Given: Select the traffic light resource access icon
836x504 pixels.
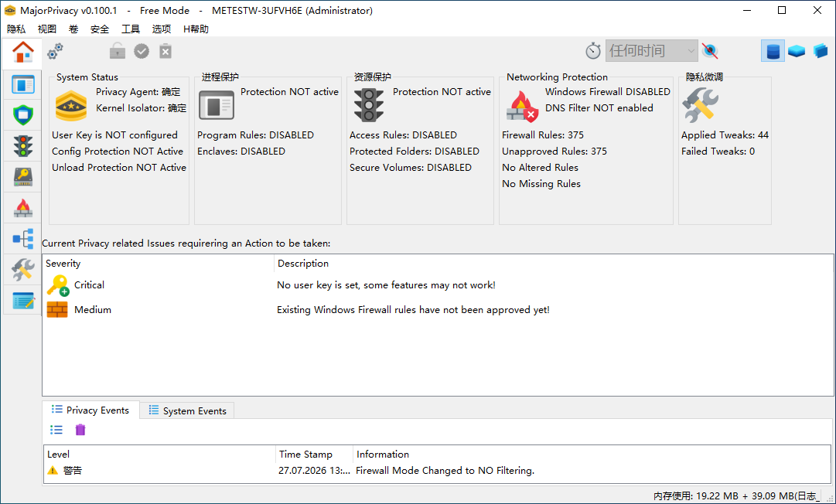Looking at the screenshot, I should (22, 146).
